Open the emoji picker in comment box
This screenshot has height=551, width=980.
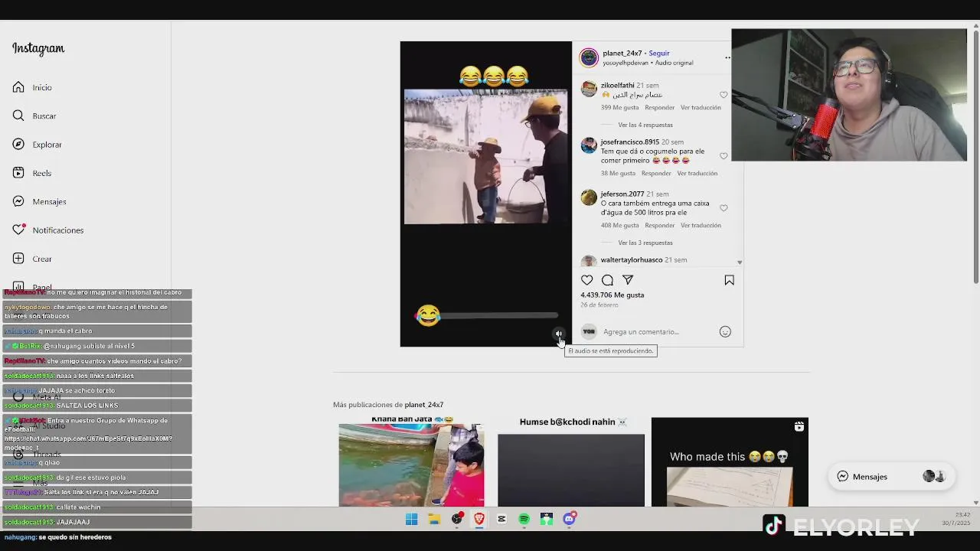[725, 331]
